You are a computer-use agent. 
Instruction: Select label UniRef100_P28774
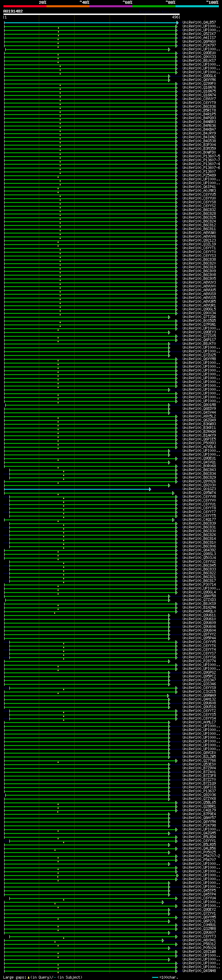(x=199, y=661)
